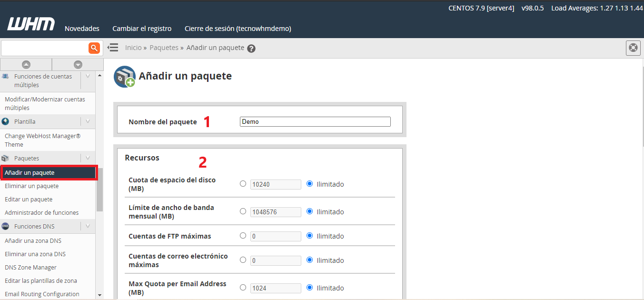The width and height of the screenshot is (644, 300).
Task: Open Editar un paquete link in sidebar
Action: click(29, 199)
